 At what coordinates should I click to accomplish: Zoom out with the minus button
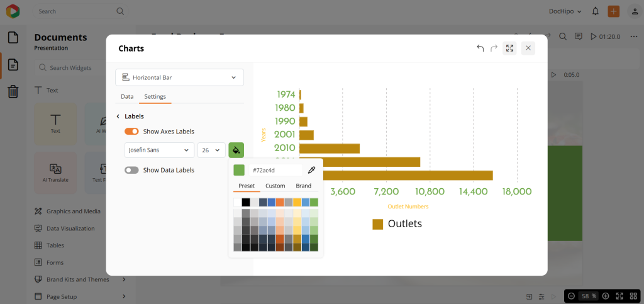tap(571, 296)
